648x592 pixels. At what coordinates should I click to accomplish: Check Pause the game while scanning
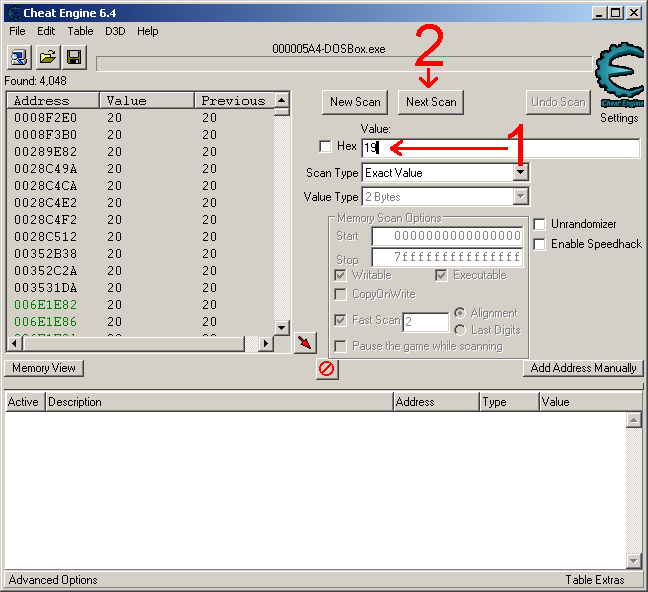point(340,346)
